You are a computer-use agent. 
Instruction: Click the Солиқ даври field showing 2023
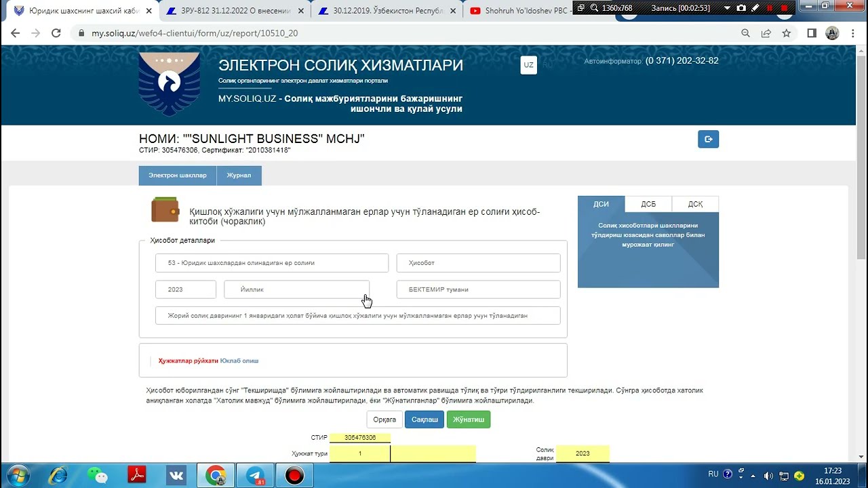[x=583, y=453]
